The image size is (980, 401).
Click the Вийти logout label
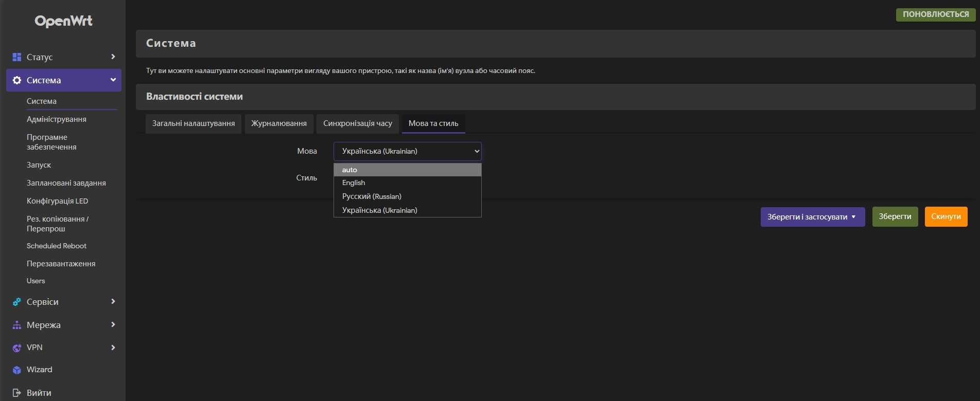(39, 393)
